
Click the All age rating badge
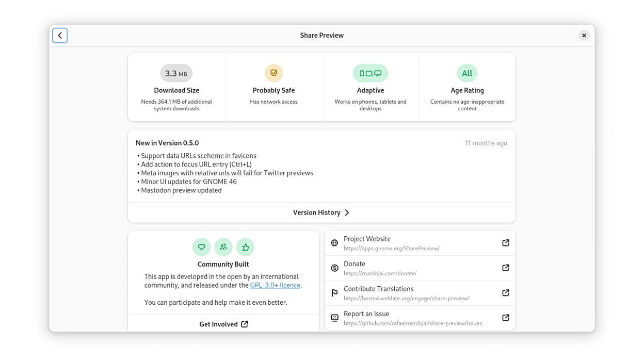click(467, 73)
